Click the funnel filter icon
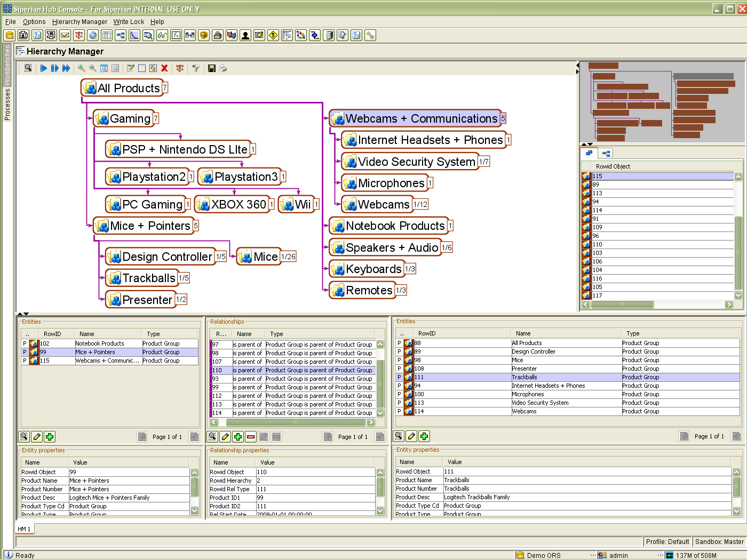This screenshot has width=747, height=560. 196,68
